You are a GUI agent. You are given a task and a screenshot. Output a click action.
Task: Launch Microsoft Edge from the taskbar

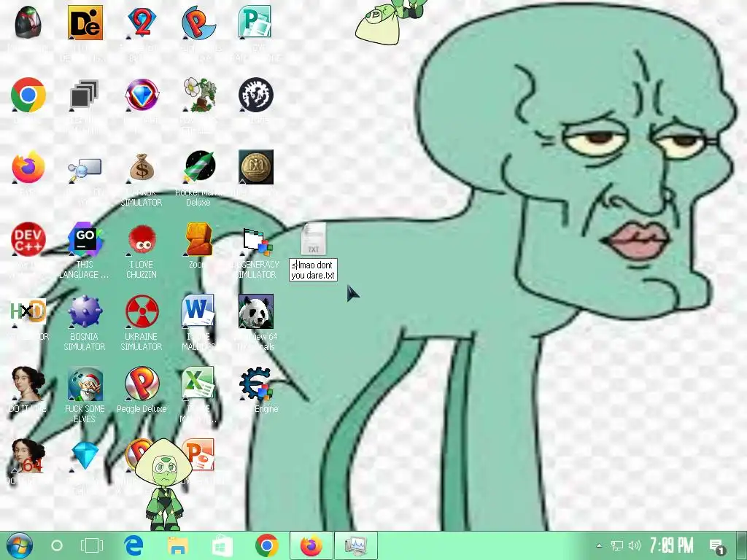click(x=134, y=545)
